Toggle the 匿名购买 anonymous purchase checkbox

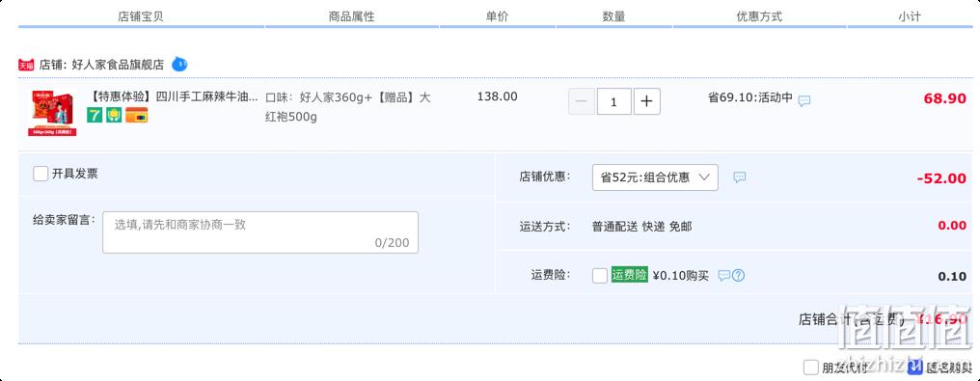tap(915, 367)
